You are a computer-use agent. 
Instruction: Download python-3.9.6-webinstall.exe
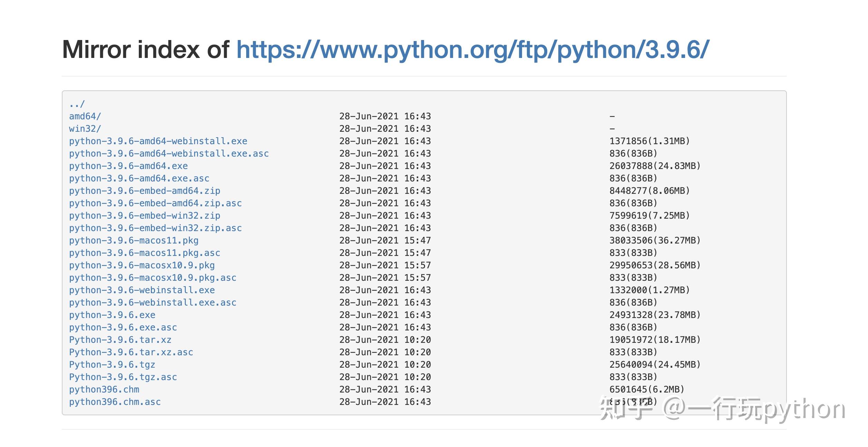(x=142, y=290)
